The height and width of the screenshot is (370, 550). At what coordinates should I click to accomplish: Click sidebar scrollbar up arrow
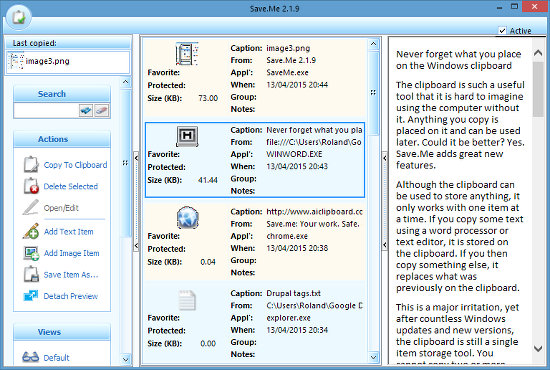tap(126, 82)
